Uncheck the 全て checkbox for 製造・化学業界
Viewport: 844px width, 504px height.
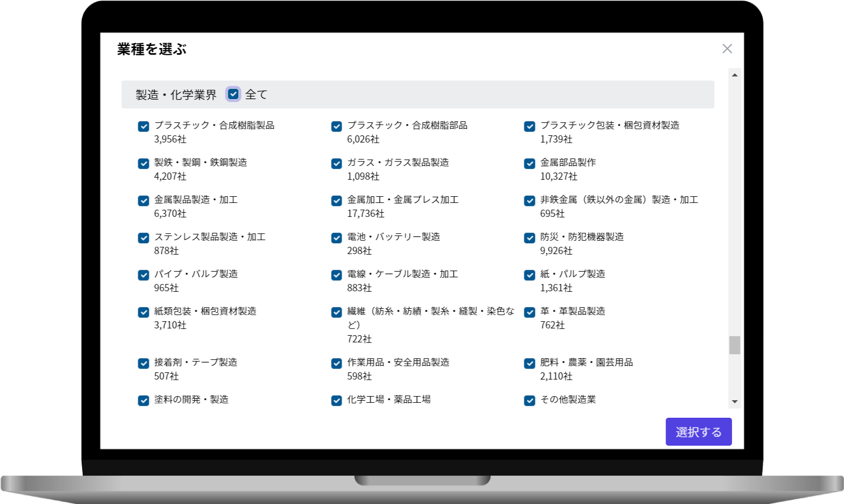point(233,94)
